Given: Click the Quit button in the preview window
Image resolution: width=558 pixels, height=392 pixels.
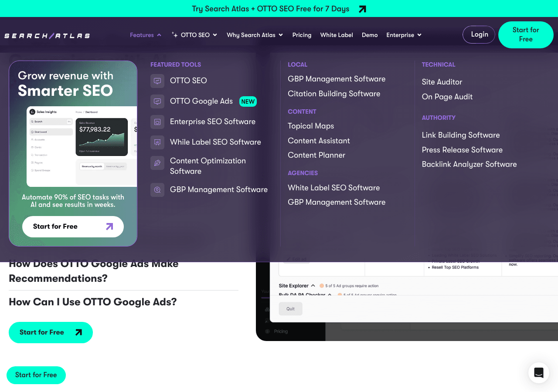Looking at the screenshot, I should [290, 309].
